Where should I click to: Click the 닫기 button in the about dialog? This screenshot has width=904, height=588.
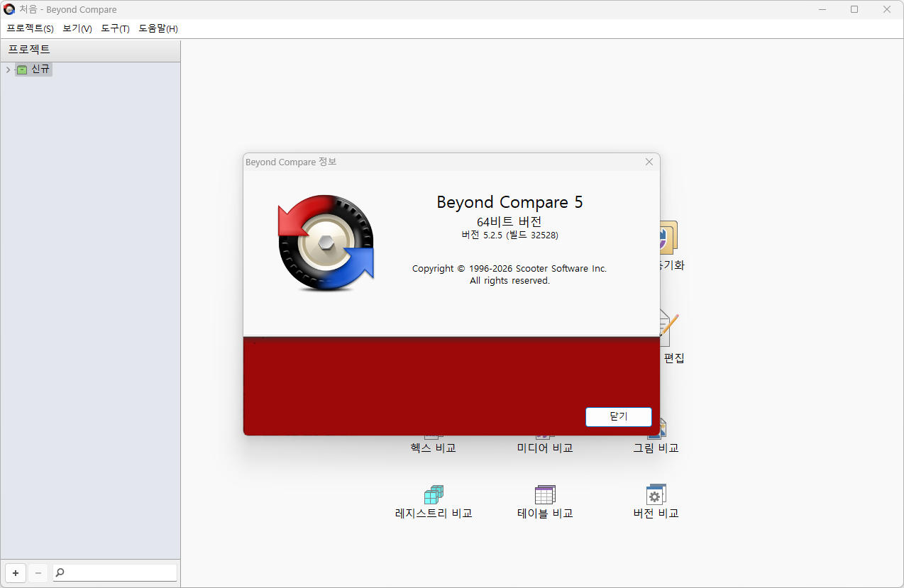619,416
